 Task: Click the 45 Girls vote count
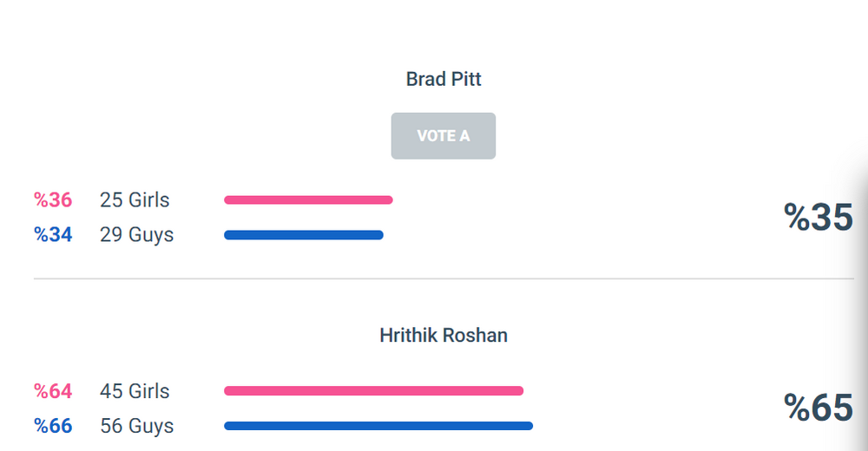click(135, 391)
